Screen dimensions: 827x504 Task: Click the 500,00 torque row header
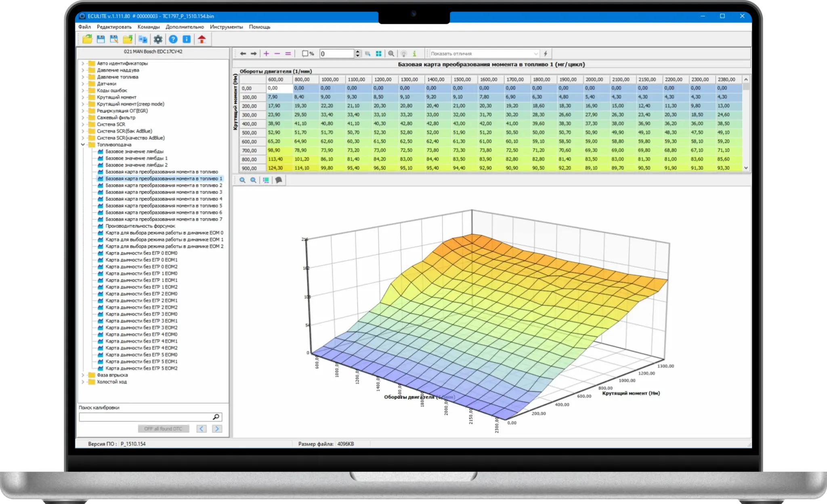point(253,132)
